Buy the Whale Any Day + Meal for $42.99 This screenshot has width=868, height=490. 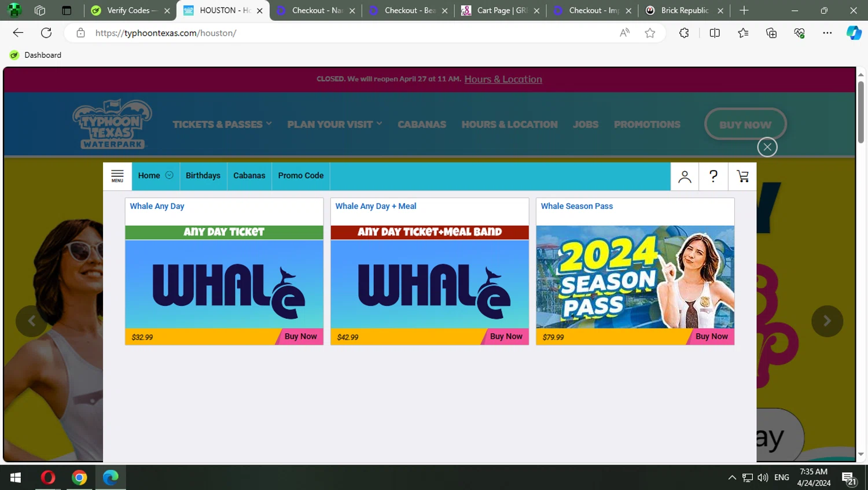coord(505,337)
